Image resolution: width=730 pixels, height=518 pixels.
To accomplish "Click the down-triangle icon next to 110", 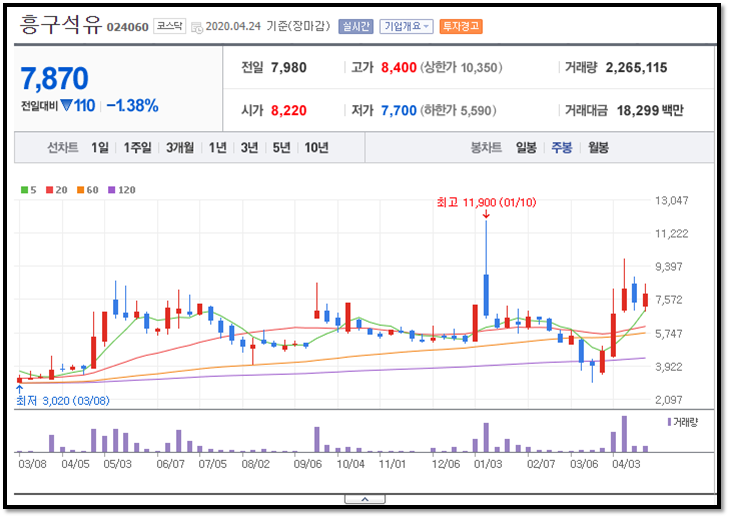I will pos(66,106).
